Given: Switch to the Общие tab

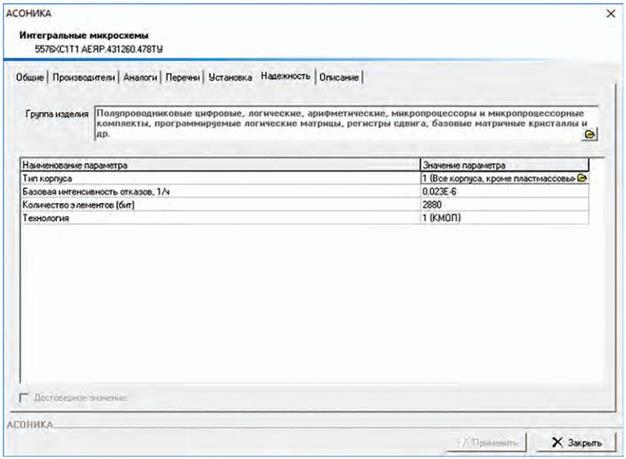Looking at the screenshot, I should tap(31, 76).
